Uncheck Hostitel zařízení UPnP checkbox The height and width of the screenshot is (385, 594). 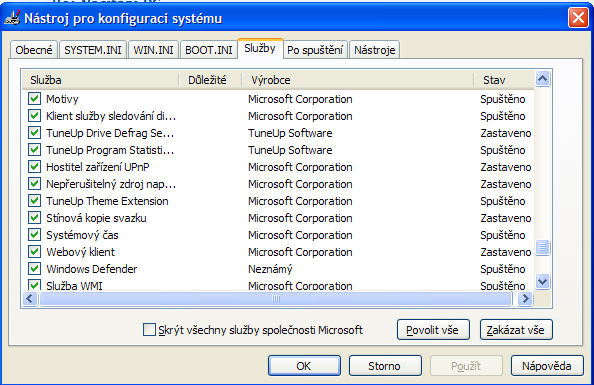pos(34,167)
